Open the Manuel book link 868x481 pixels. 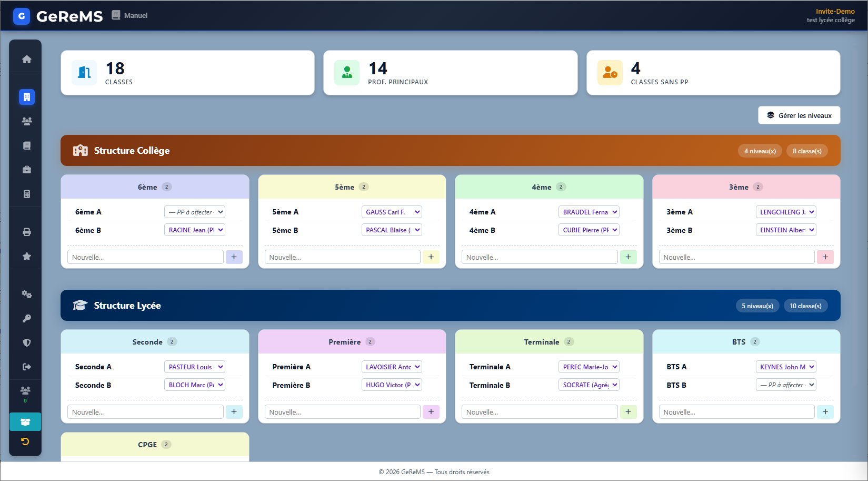pos(129,15)
